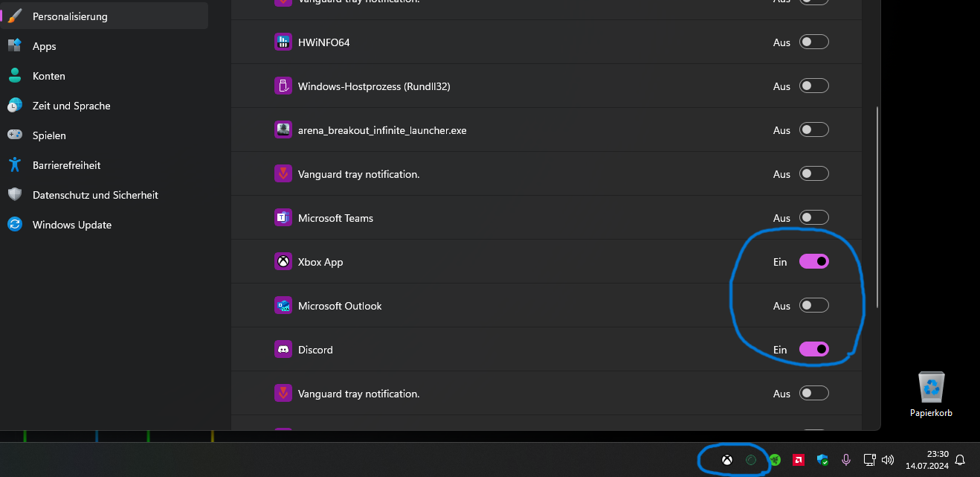This screenshot has width=980, height=477.
Task: Enable arena_breakout_infinite_launcher at startup
Action: click(813, 129)
